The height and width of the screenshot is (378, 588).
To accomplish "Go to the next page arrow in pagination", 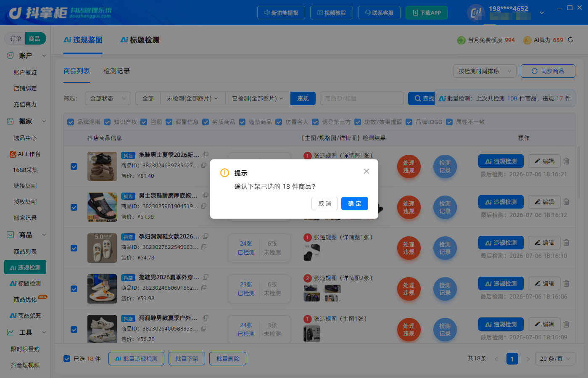I will 528,359.
